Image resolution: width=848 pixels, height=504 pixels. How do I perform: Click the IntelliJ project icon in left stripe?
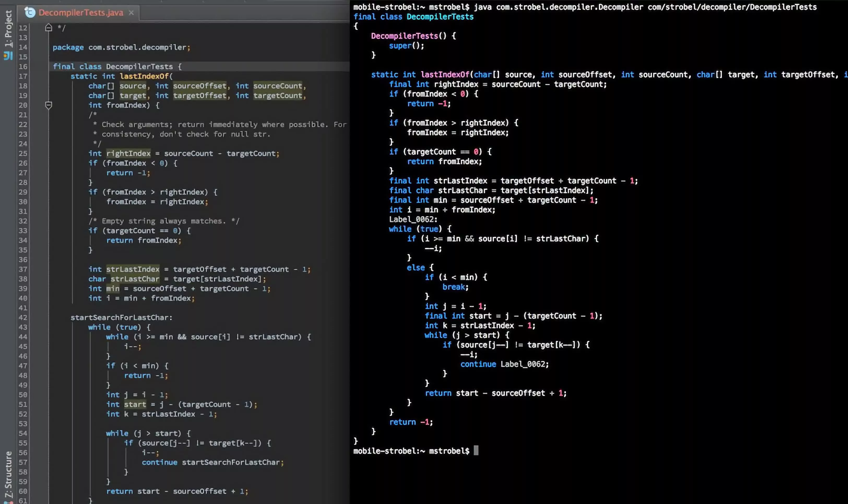pyautogui.click(x=8, y=56)
